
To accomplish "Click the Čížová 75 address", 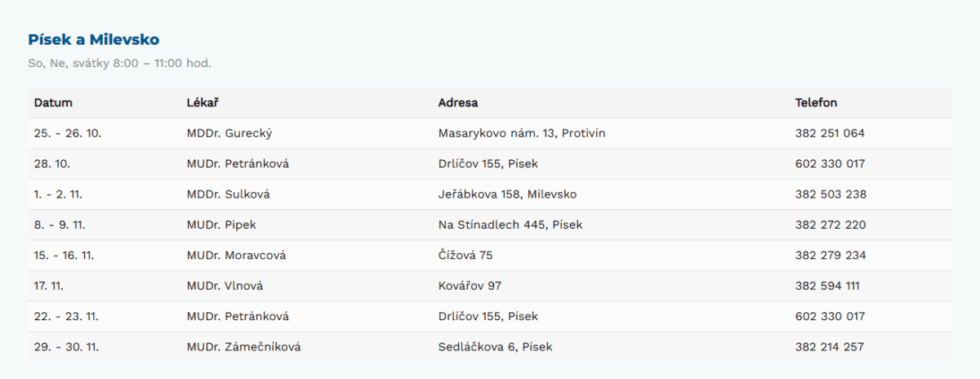I will point(465,256).
